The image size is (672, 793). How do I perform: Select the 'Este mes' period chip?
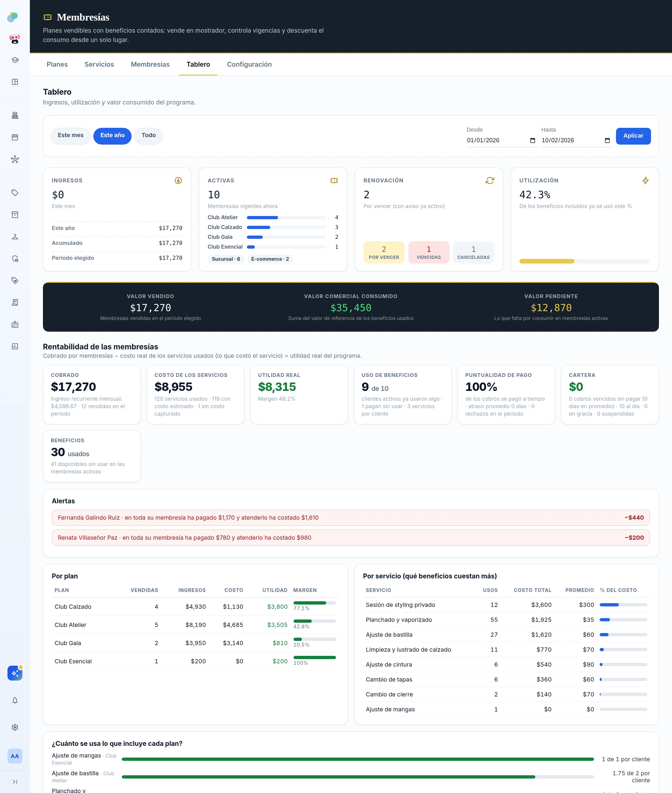point(70,136)
